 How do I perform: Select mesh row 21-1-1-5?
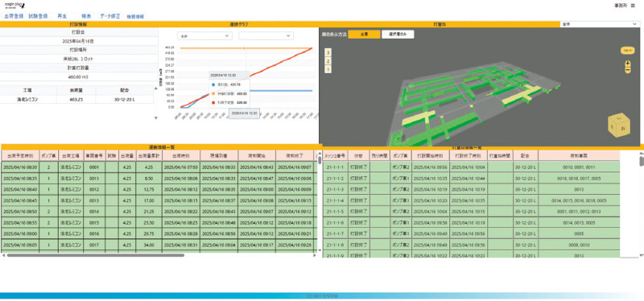point(471,212)
